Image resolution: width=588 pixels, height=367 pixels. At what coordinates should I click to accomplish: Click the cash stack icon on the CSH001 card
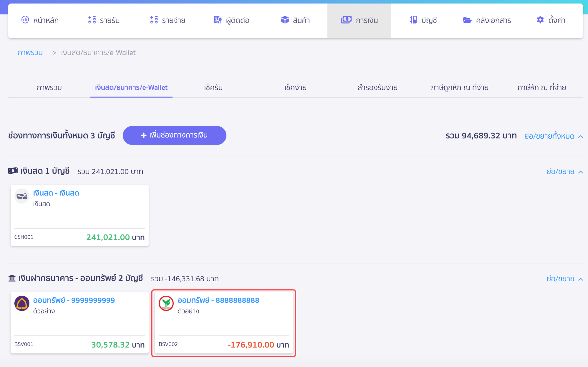(x=22, y=196)
